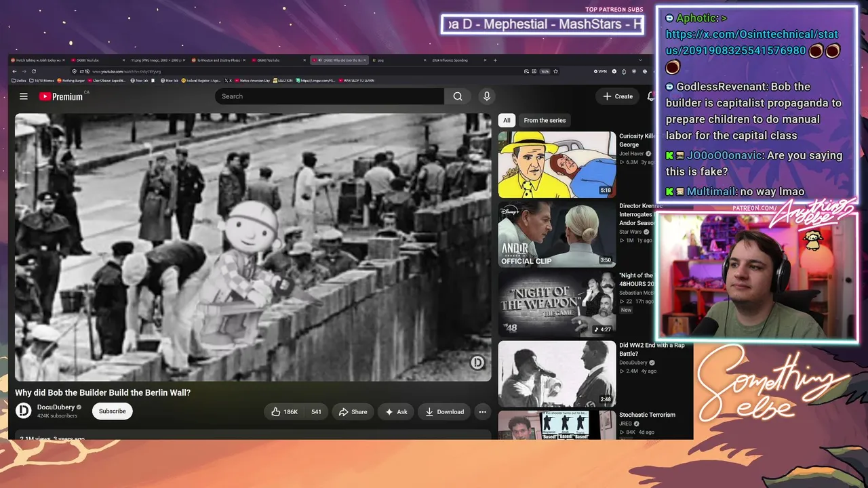This screenshot has height=488, width=868.
Task: Open the DocuDubery channel avatar
Action: pos(24,411)
